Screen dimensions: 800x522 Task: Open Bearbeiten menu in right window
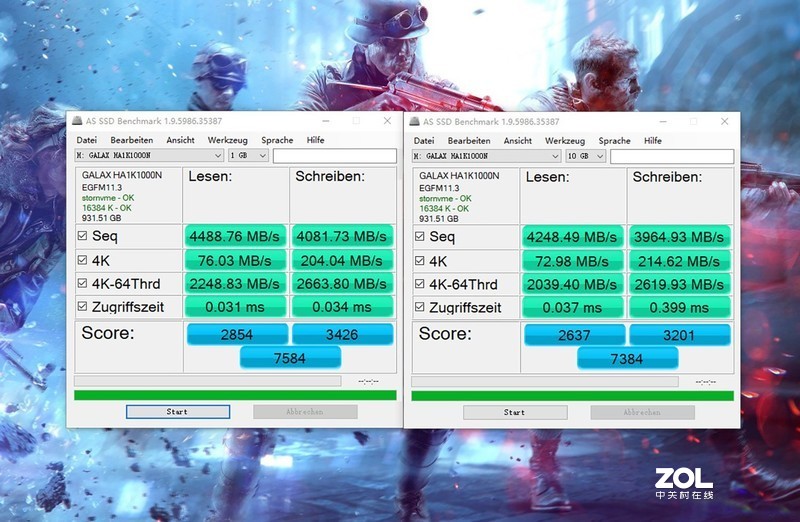pos(469,140)
